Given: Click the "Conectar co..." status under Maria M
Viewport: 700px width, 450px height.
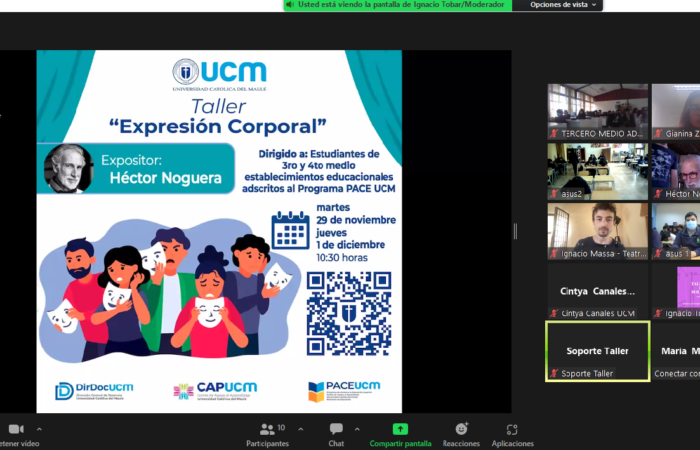Looking at the screenshot, I should coord(677,374).
